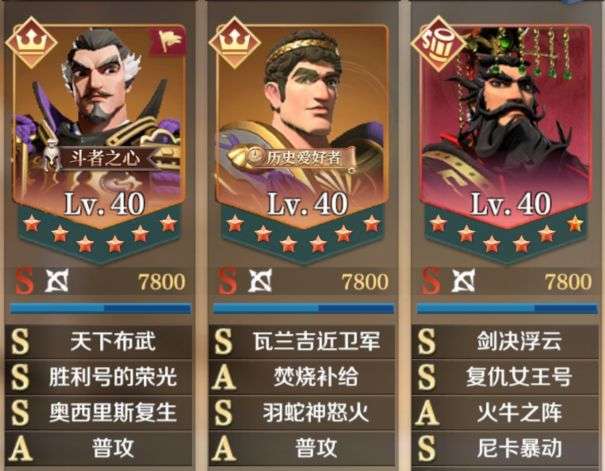Click the crown badge on middle hero card

(x=235, y=42)
